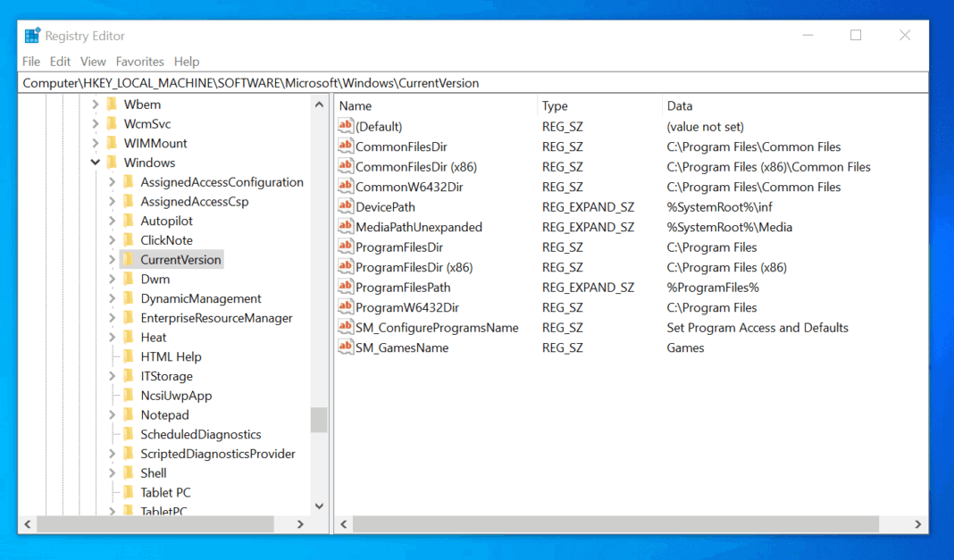This screenshot has height=560, width=954.
Task: Click the ab icon beside MediaPathUnexpanded
Action: click(346, 227)
